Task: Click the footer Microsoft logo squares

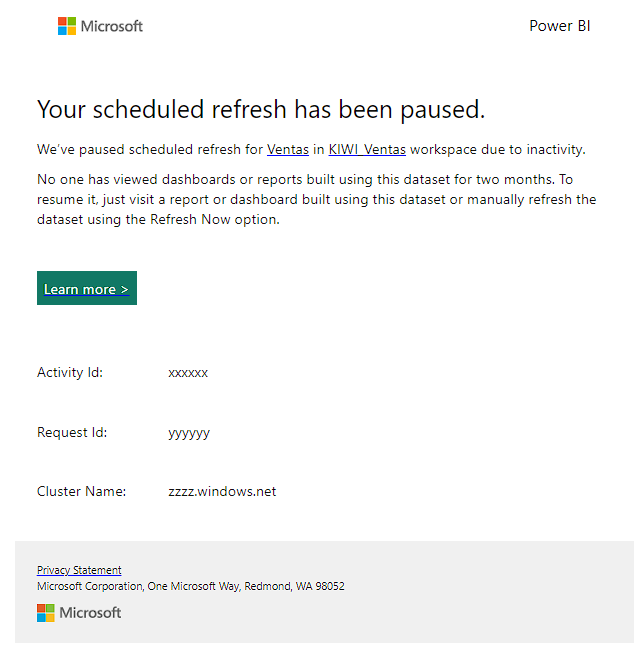Action: pos(46,613)
